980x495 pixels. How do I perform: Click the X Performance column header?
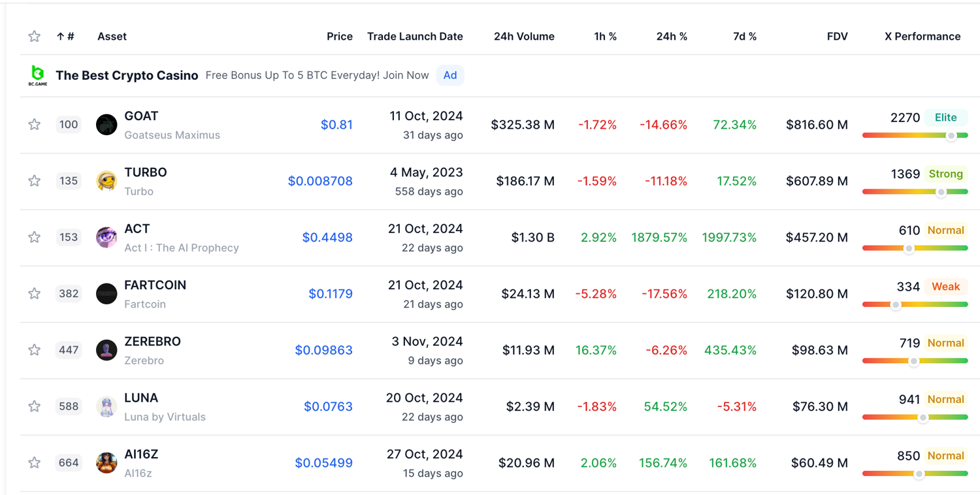922,37
